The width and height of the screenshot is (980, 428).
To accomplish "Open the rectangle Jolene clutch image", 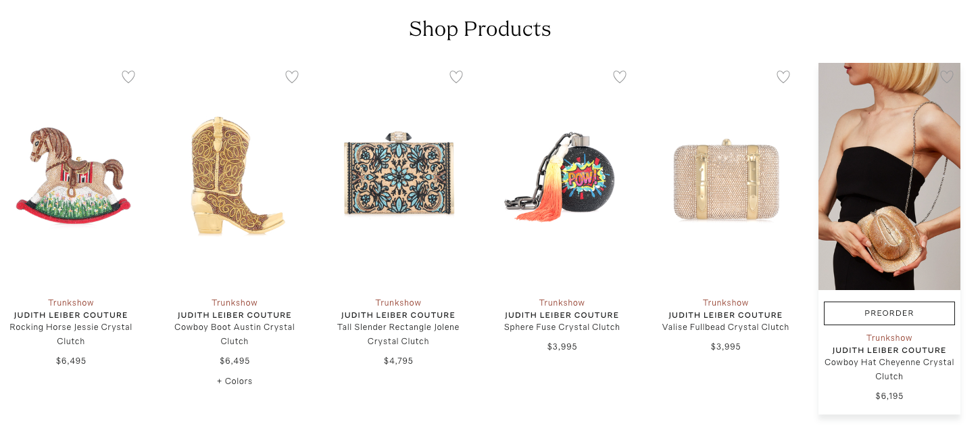I will click(x=398, y=174).
